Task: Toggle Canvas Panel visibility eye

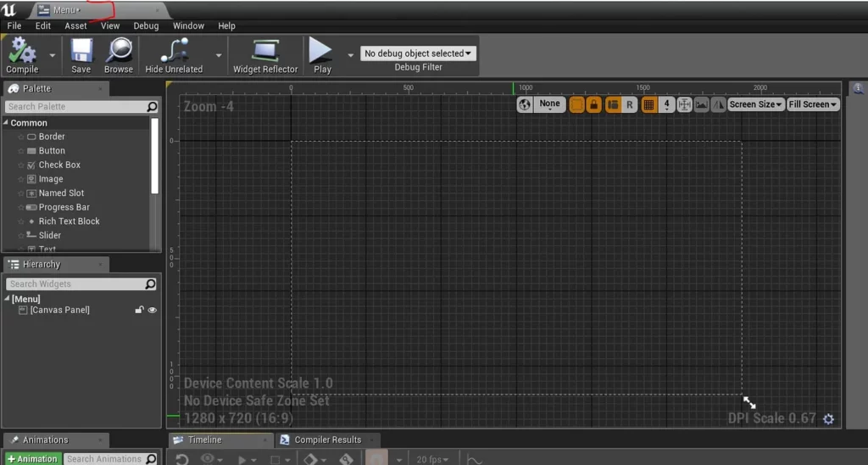Action: (x=153, y=310)
